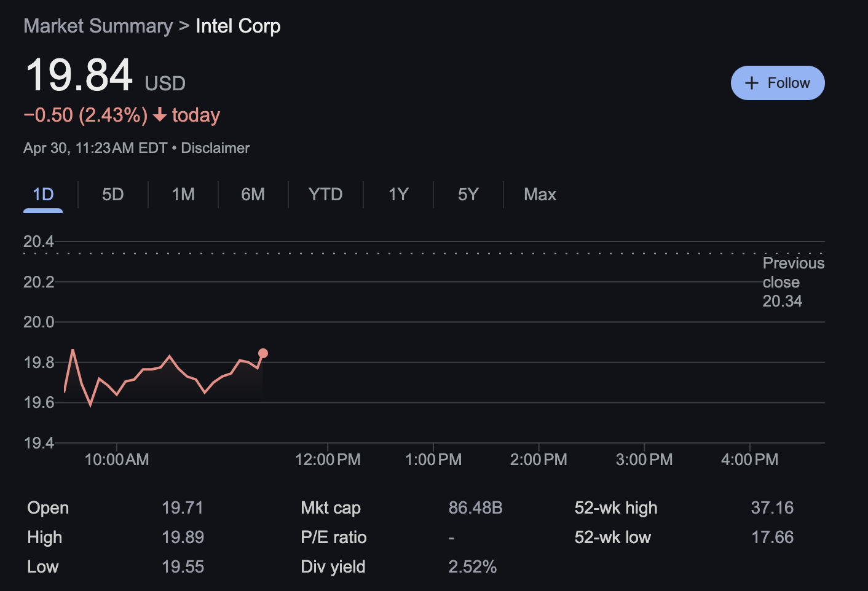
Task: Click the current price marker dot on chart
Action: click(263, 353)
